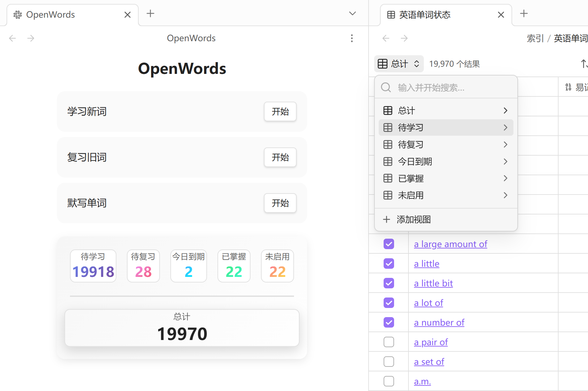This screenshot has width=588, height=391.
Task: Expand options chevron for 待学习 view
Action: pyautogui.click(x=506, y=127)
